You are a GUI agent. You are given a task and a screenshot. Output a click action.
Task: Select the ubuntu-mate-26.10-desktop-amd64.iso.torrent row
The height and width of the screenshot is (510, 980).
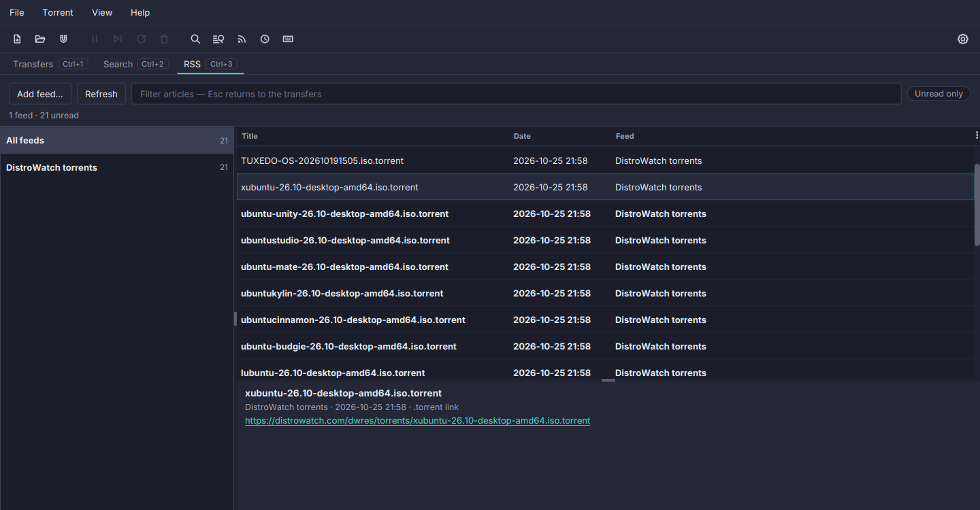tap(606, 267)
